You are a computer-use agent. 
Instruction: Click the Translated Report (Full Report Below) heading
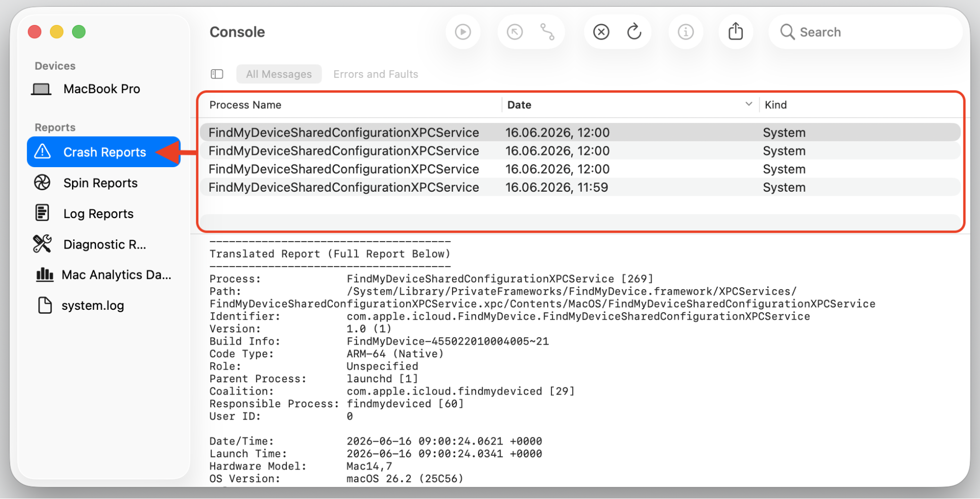coord(329,254)
